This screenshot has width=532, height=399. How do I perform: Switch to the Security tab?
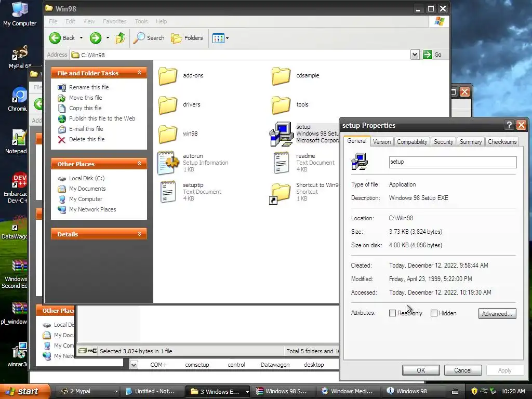[x=444, y=142]
